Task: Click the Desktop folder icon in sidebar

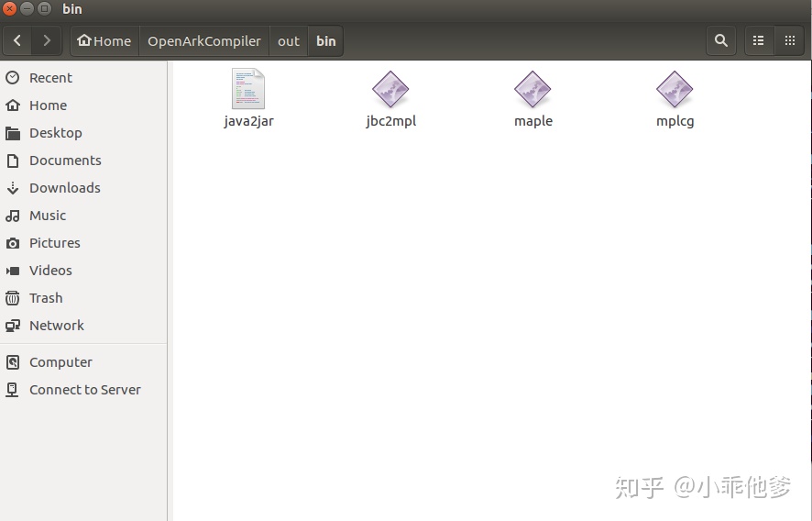Action: pyautogui.click(x=13, y=133)
